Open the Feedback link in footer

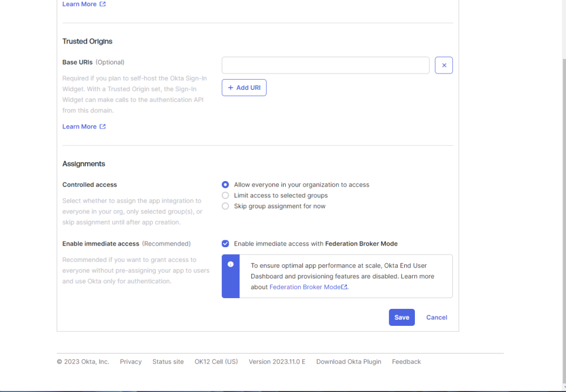406,362
